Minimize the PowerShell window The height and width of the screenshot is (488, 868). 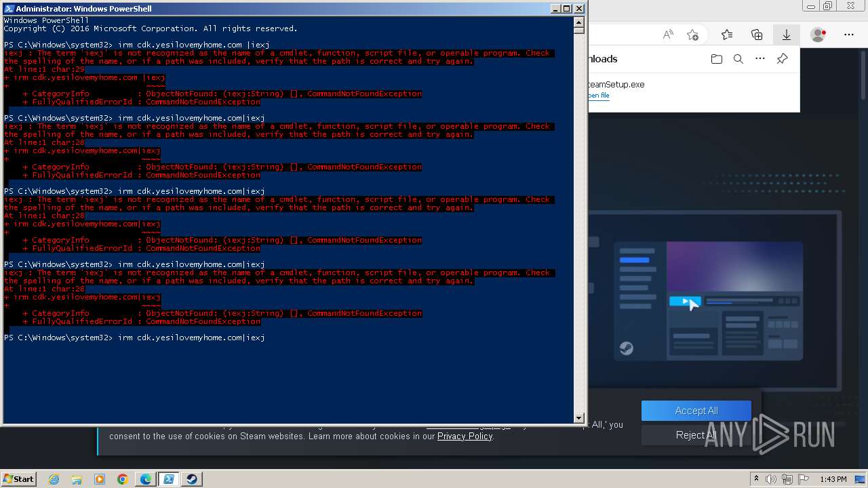pyautogui.click(x=555, y=9)
